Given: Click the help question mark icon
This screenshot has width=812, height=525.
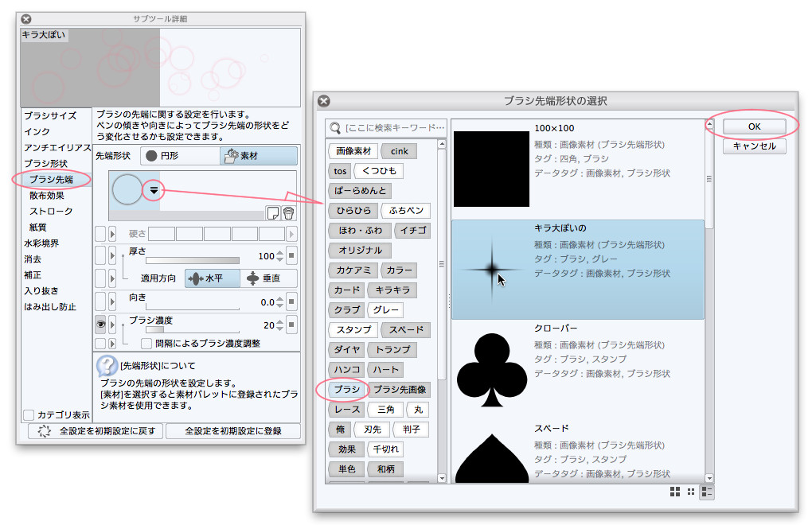Looking at the screenshot, I should pyautogui.click(x=107, y=366).
